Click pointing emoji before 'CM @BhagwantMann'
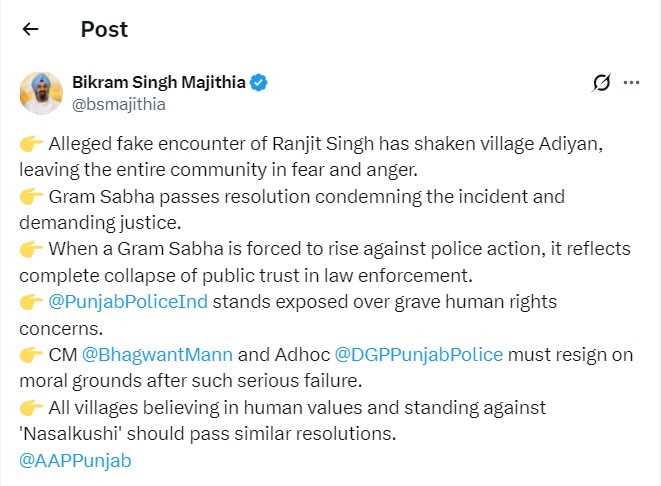This screenshot has height=486, width=661. pyautogui.click(x=32, y=353)
